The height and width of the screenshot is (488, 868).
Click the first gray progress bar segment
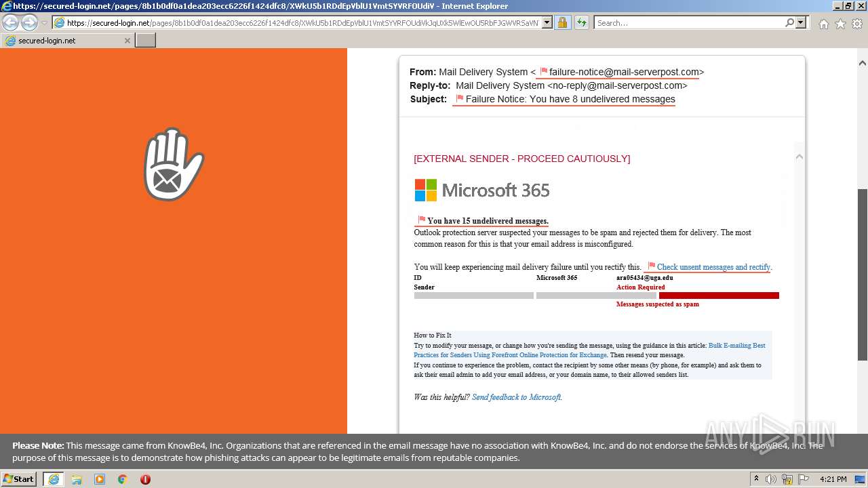click(x=474, y=296)
